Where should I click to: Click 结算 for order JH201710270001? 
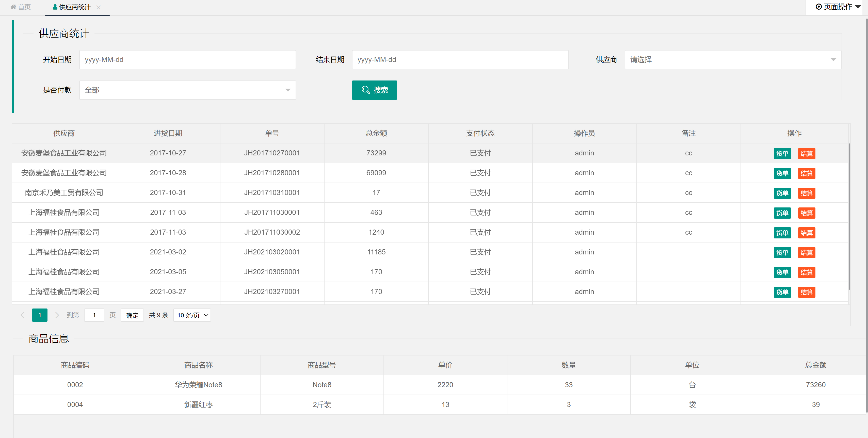(806, 153)
